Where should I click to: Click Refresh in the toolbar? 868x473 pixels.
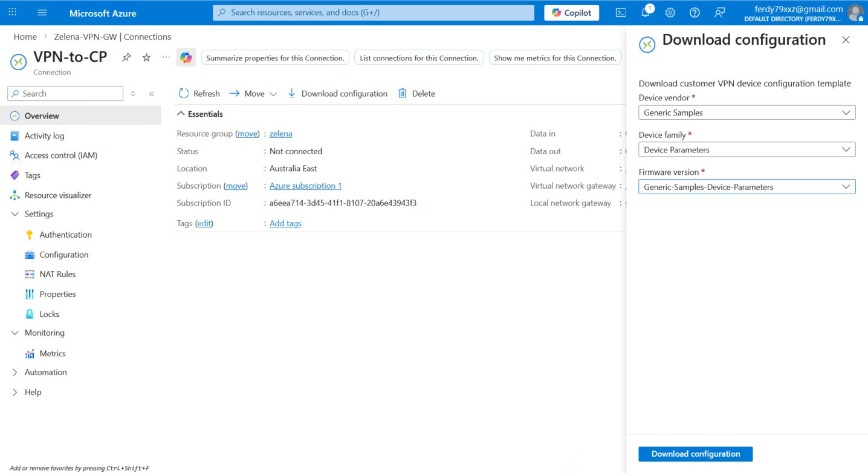coord(199,94)
